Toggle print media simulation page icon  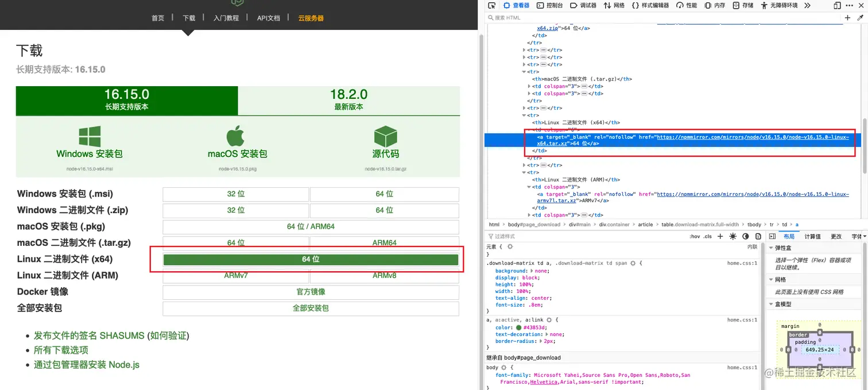[758, 236]
